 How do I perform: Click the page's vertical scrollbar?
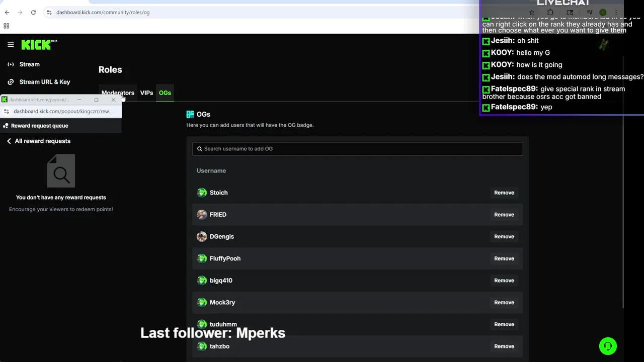pos(623,181)
